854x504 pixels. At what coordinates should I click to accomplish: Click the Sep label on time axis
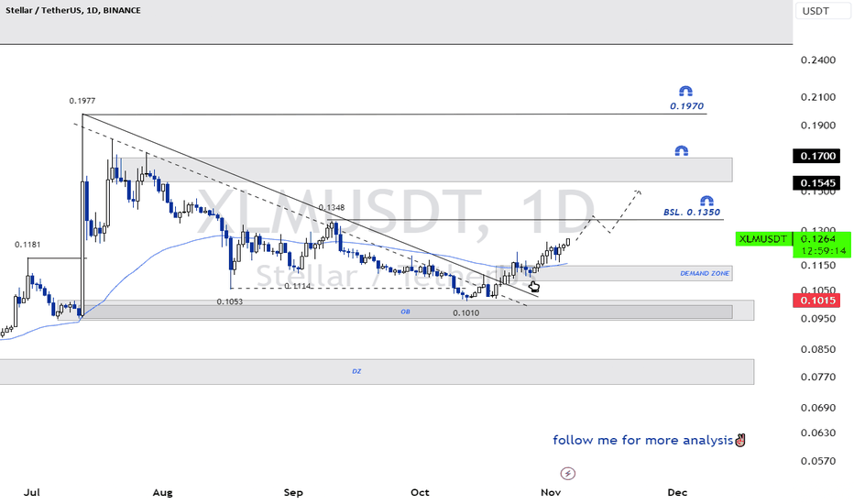click(x=293, y=493)
